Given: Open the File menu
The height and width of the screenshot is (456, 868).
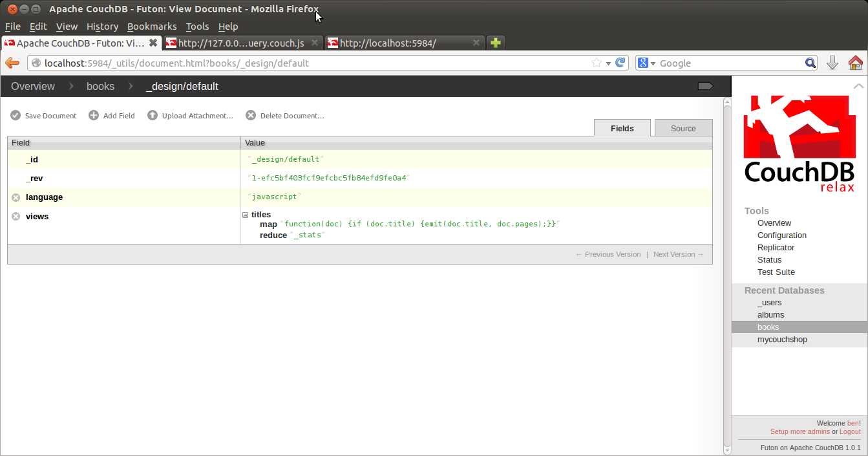Looking at the screenshot, I should pyautogui.click(x=13, y=27).
